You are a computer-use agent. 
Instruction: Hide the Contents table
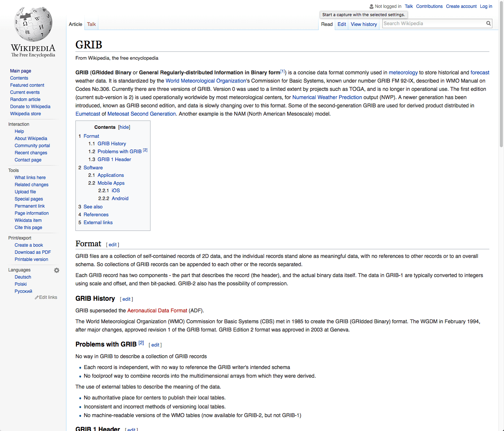(x=124, y=127)
